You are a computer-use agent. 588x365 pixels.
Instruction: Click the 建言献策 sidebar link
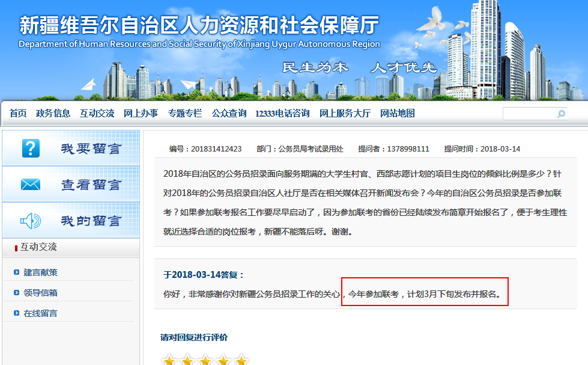(x=41, y=272)
